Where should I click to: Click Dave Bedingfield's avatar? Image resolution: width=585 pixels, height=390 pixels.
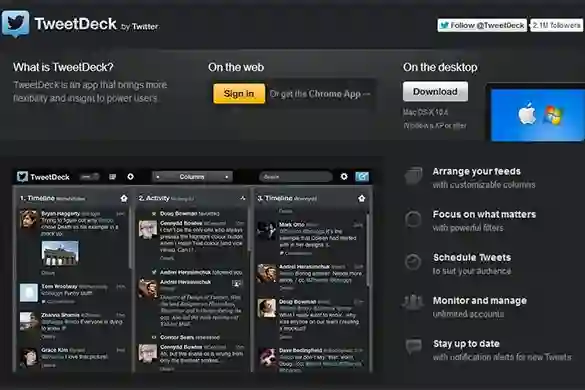[x=267, y=357]
